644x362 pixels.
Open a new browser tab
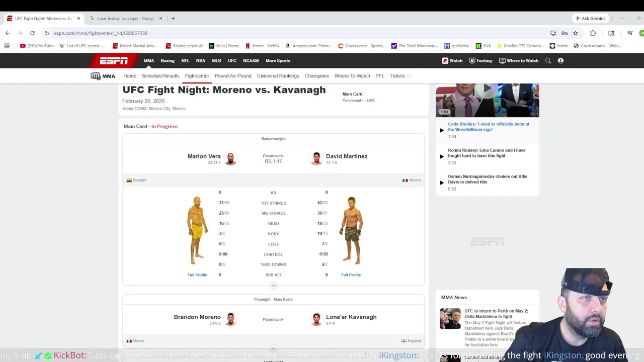pos(173,19)
